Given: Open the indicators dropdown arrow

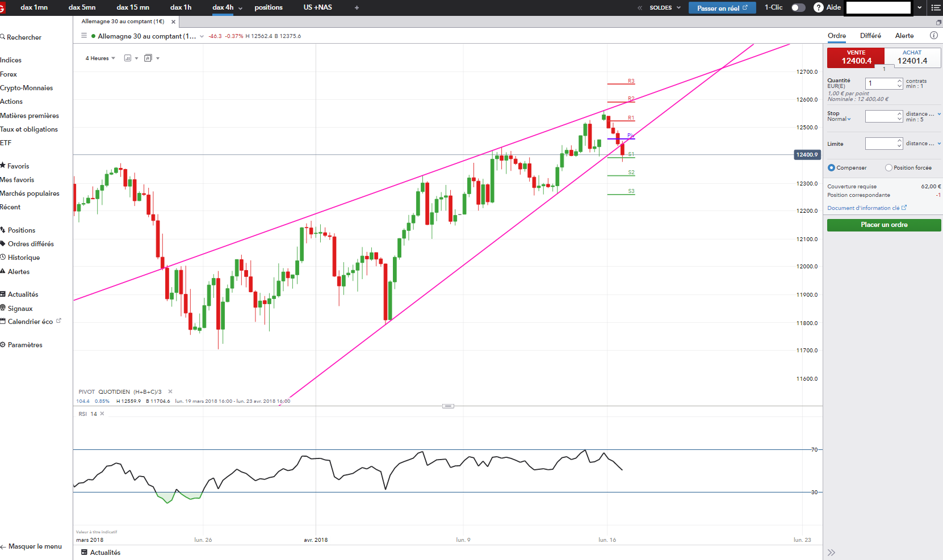Looking at the screenshot, I should pos(158,58).
